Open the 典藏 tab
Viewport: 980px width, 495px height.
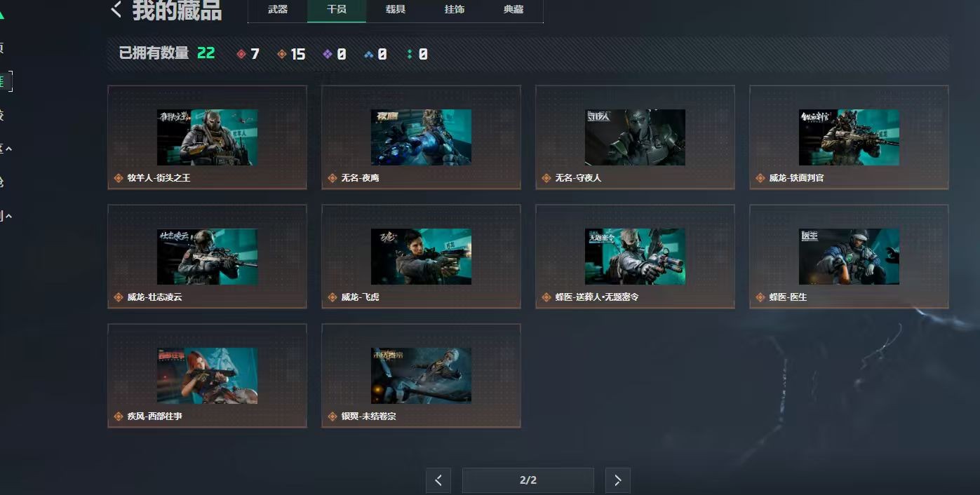coord(514,10)
